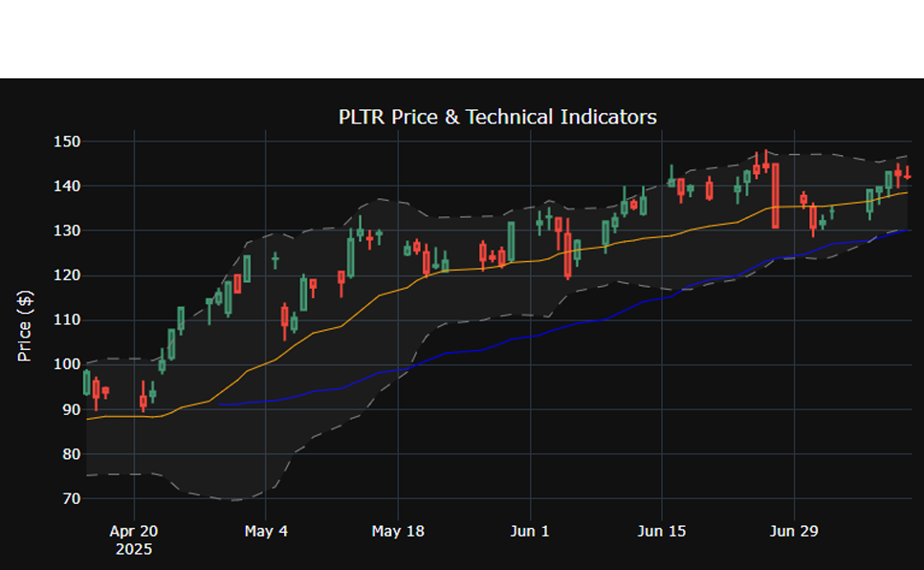Select the tall red candlestick dropping to 130
This screenshot has width=924, height=570.
click(x=776, y=196)
